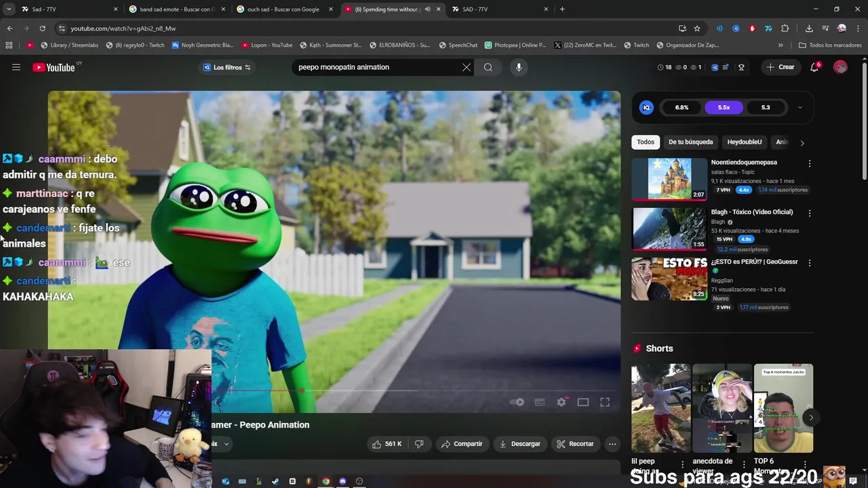Start voice search with the microphone

[519, 67]
